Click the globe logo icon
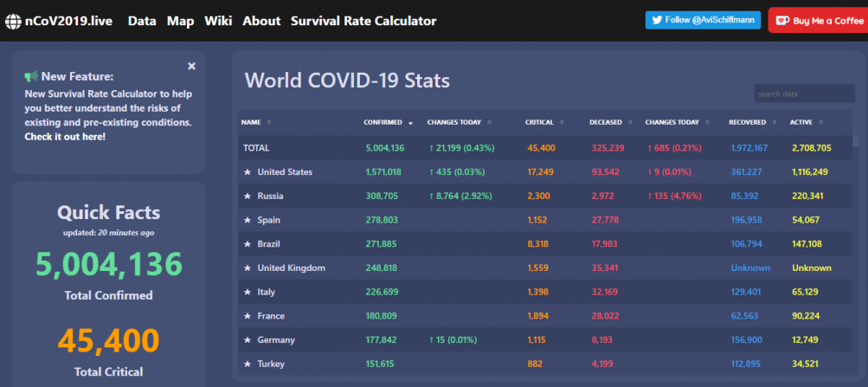This screenshot has height=387, width=868. 13,22
